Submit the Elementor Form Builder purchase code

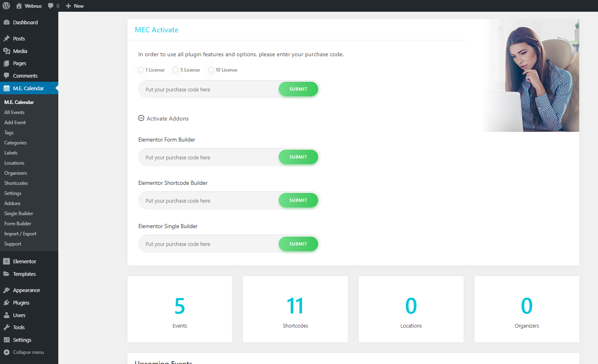coord(298,157)
